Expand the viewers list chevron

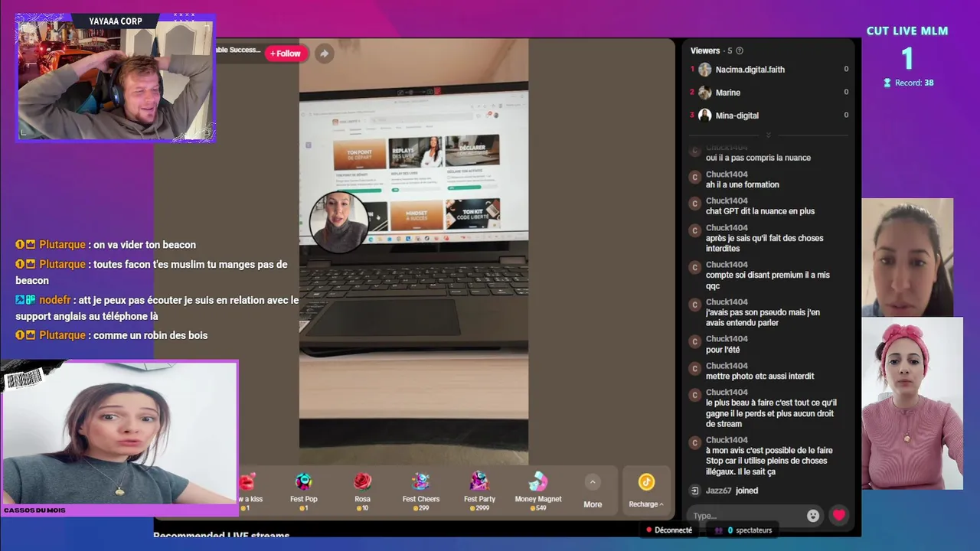pos(769,135)
